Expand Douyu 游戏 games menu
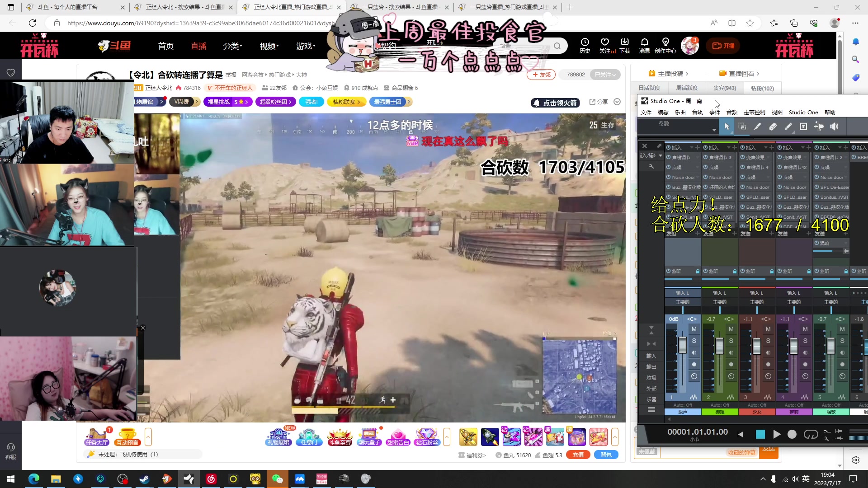868x488 pixels. (x=306, y=46)
